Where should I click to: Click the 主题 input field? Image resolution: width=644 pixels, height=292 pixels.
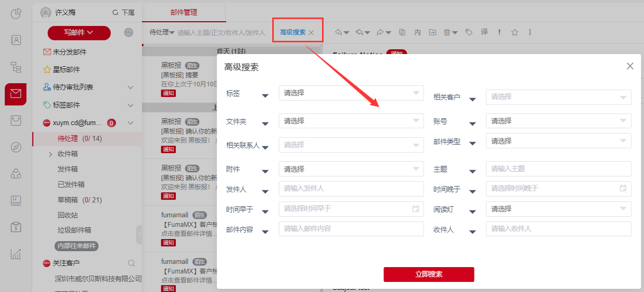558,169
